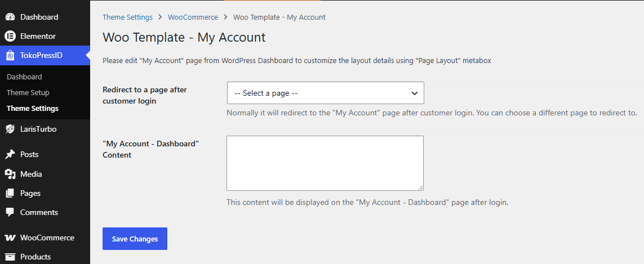Click the Media icon in sidebar
Image resolution: width=644 pixels, height=264 pixels.
[10, 174]
